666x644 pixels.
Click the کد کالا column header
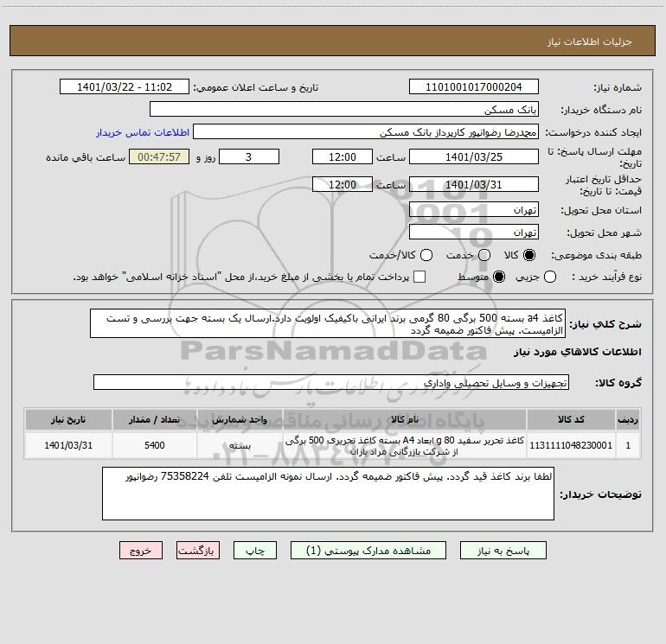[x=571, y=419]
